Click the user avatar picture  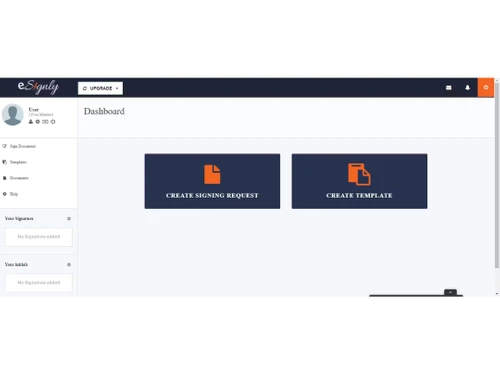click(13, 115)
